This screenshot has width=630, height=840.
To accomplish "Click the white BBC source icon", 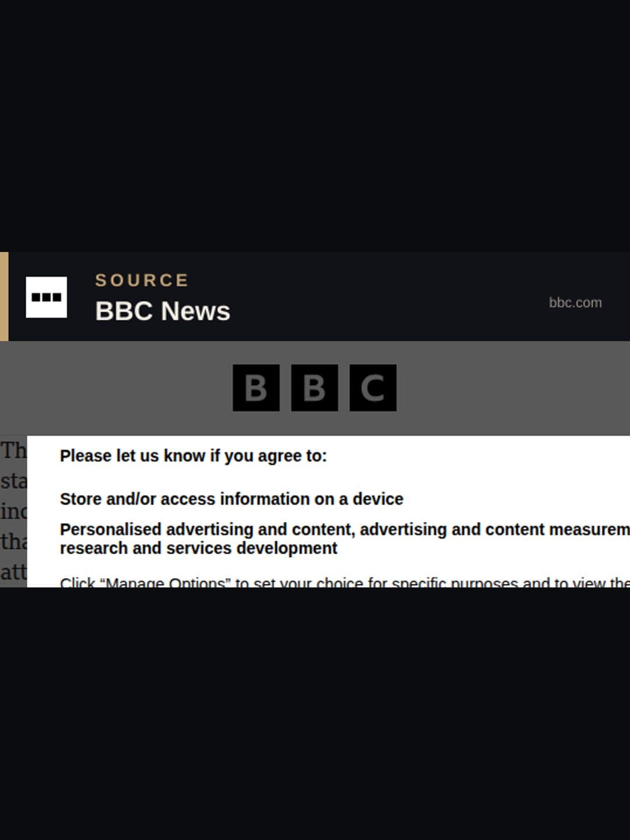I will pyautogui.click(x=46, y=297).
